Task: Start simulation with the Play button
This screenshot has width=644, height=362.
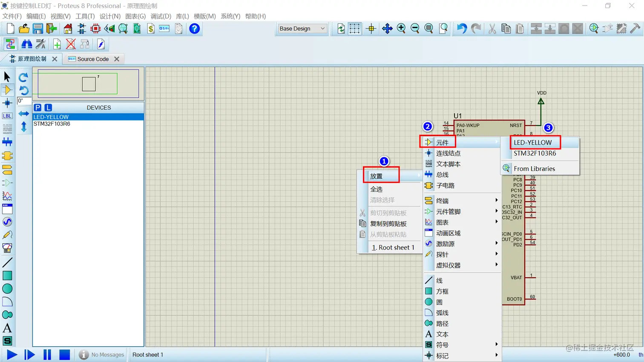Action: pyautogui.click(x=12, y=354)
